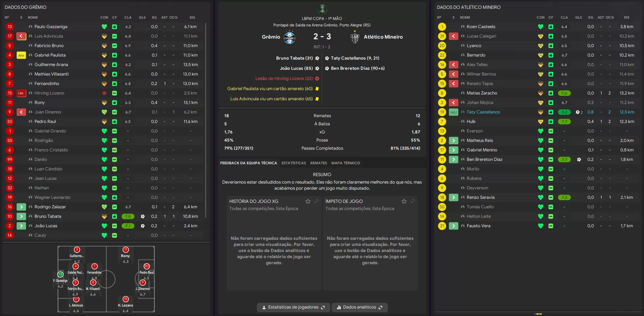644x316 pixels.
Task: Click the substituted-on arrow for João Lucas
Action: click(x=21, y=226)
